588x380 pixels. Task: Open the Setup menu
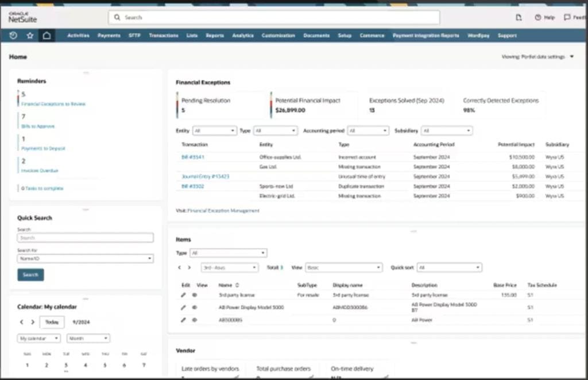[345, 36]
